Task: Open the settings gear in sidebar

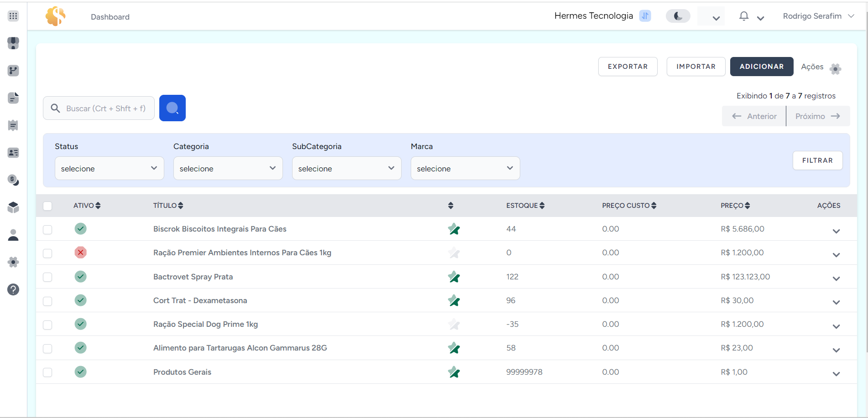Action: click(x=13, y=262)
